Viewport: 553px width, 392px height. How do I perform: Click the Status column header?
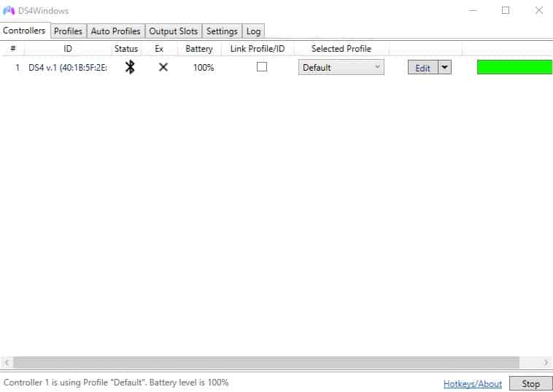[x=126, y=49]
